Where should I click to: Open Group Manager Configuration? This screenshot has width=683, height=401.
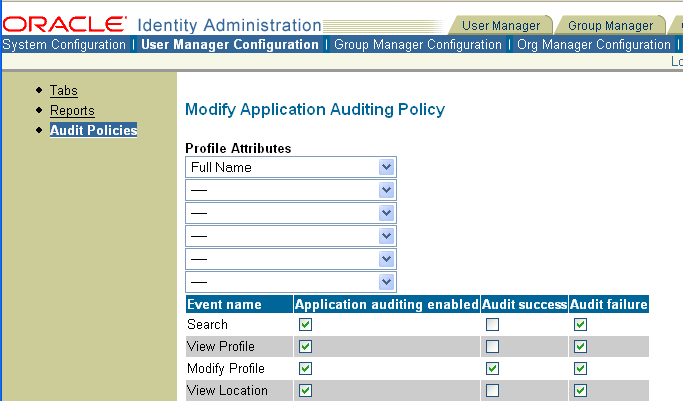click(418, 44)
